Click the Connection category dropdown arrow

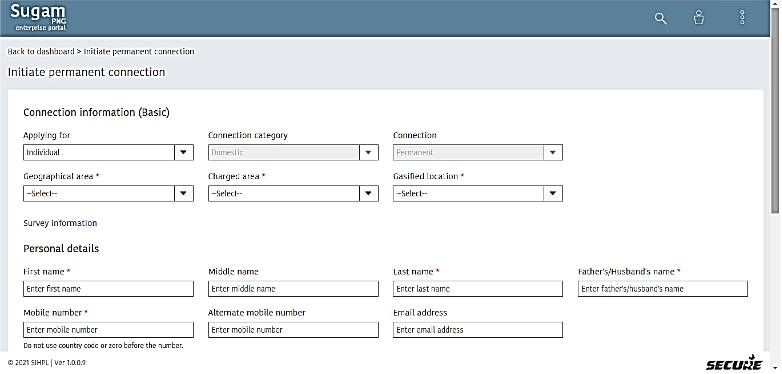pos(369,153)
